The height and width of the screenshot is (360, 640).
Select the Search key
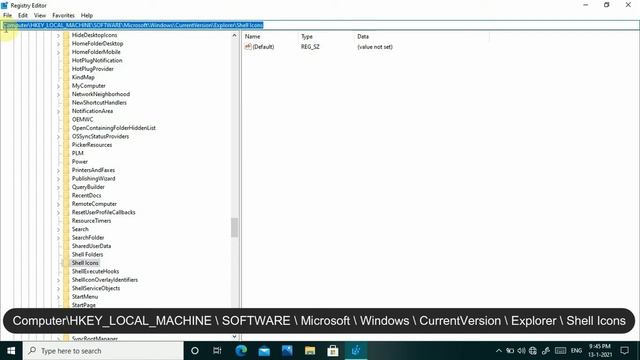pyautogui.click(x=80, y=229)
